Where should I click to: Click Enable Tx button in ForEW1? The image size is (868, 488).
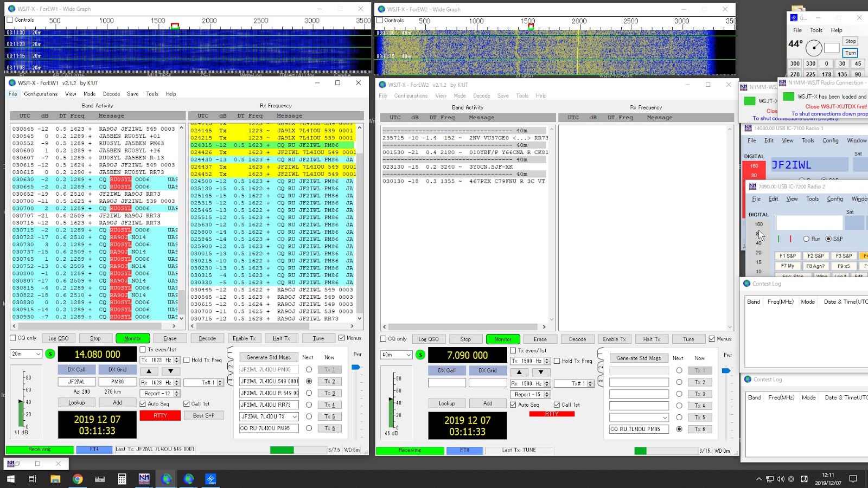coord(244,338)
